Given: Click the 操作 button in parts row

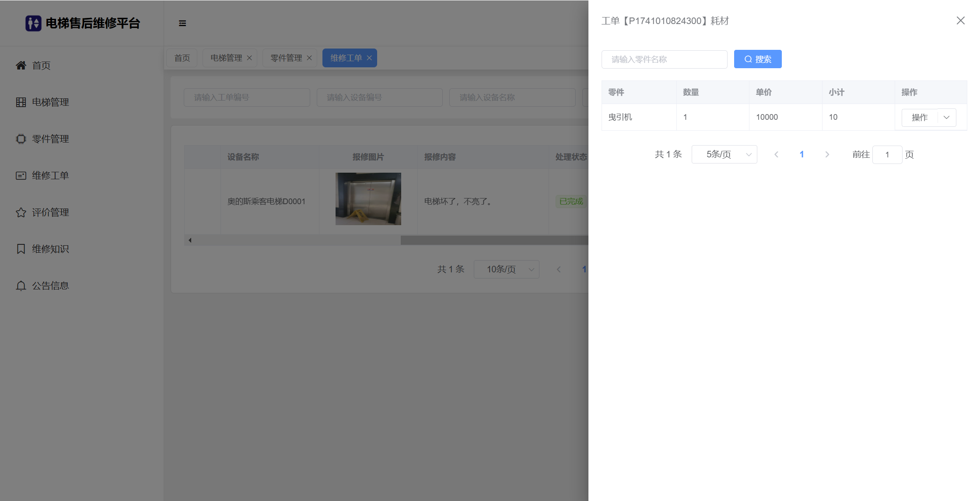Looking at the screenshot, I should click(919, 118).
